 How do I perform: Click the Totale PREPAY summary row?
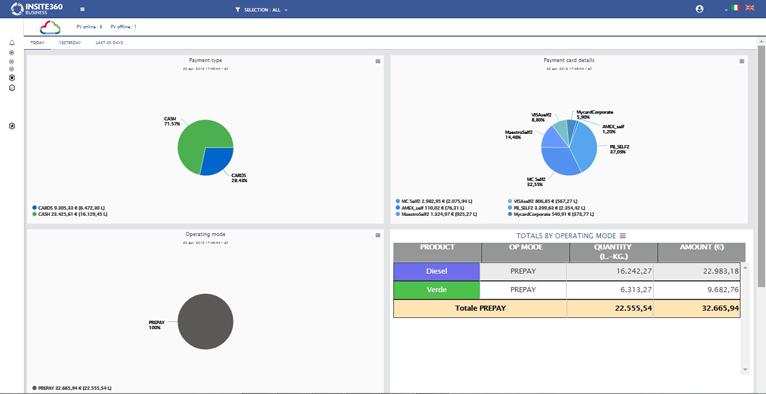click(x=567, y=309)
